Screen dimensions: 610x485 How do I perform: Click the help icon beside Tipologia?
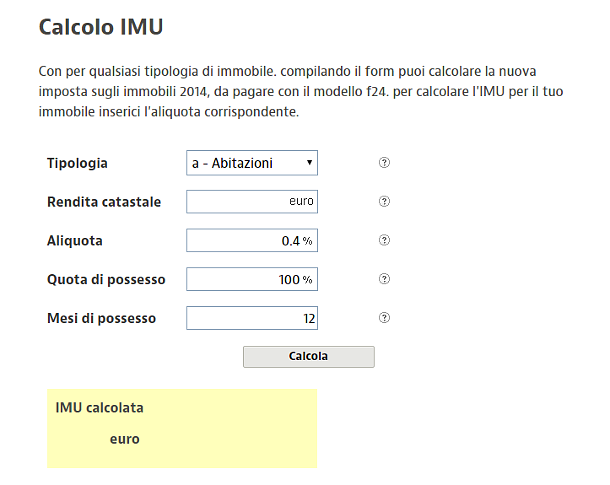[384, 163]
